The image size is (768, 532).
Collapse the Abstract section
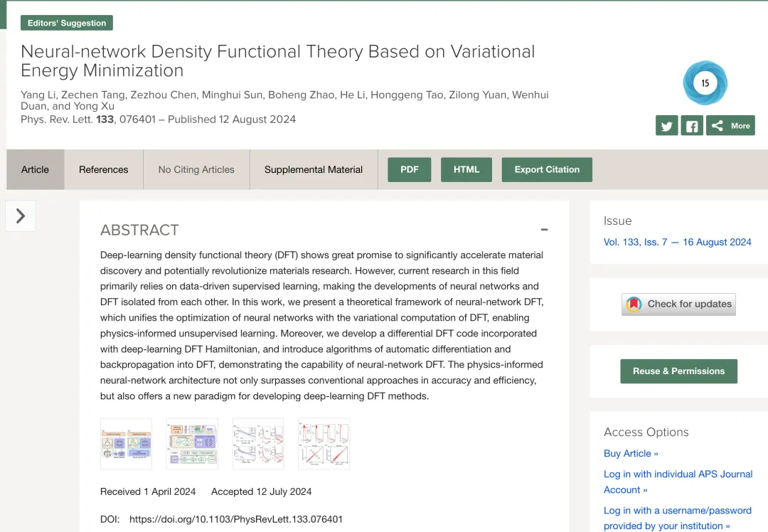click(544, 230)
